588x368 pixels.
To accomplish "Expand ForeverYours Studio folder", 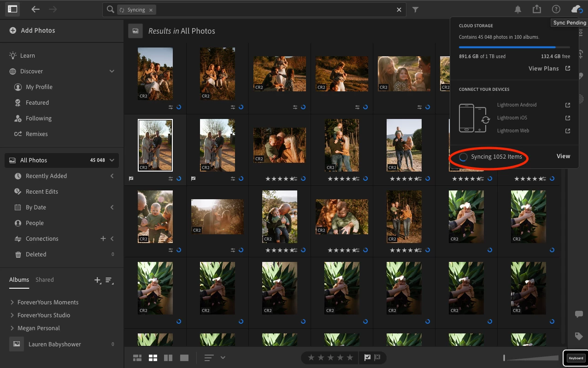I will [x=12, y=315].
